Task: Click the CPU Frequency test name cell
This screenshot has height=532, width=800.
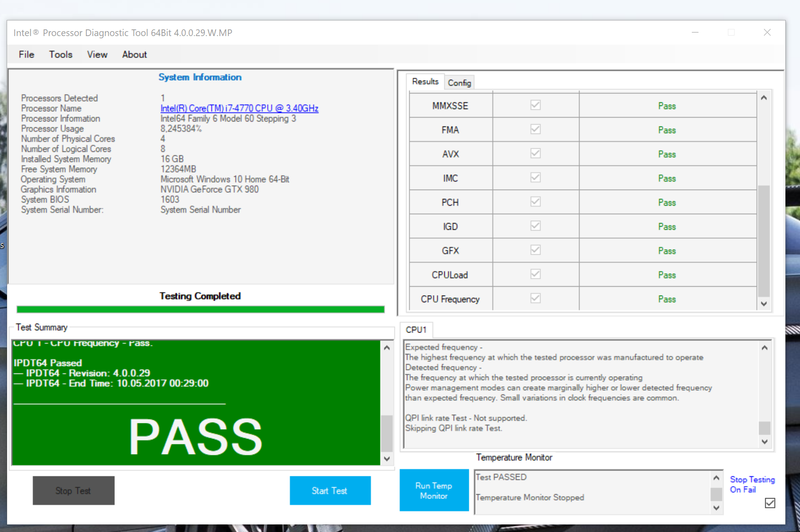Action: [451, 299]
